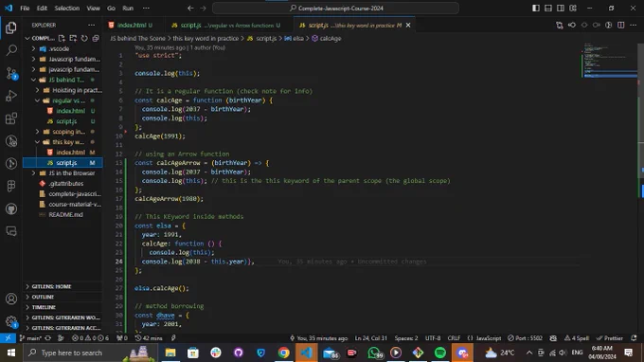Open editor more actions ellipsis
The height and width of the screenshot is (362, 644).
click(634, 25)
